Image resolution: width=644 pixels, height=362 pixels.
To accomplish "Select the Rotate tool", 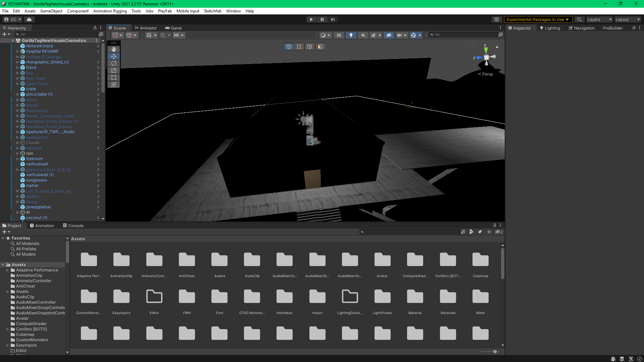I will [x=114, y=63].
